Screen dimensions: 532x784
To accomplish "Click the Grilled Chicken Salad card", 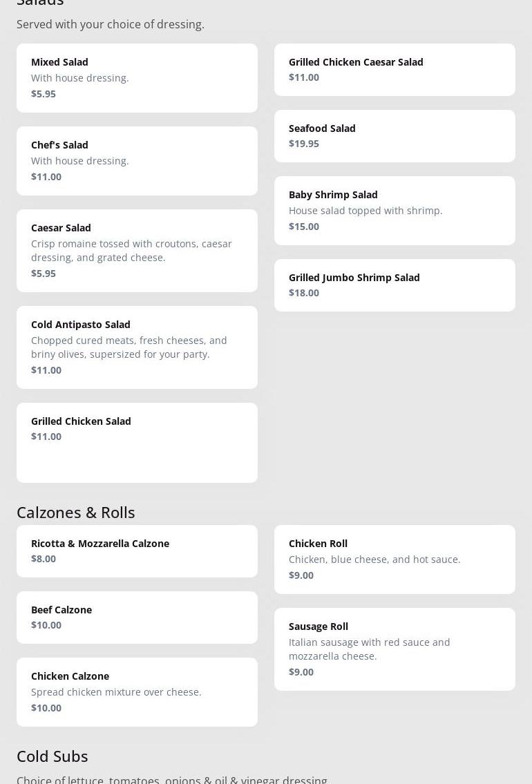I will tap(137, 442).
